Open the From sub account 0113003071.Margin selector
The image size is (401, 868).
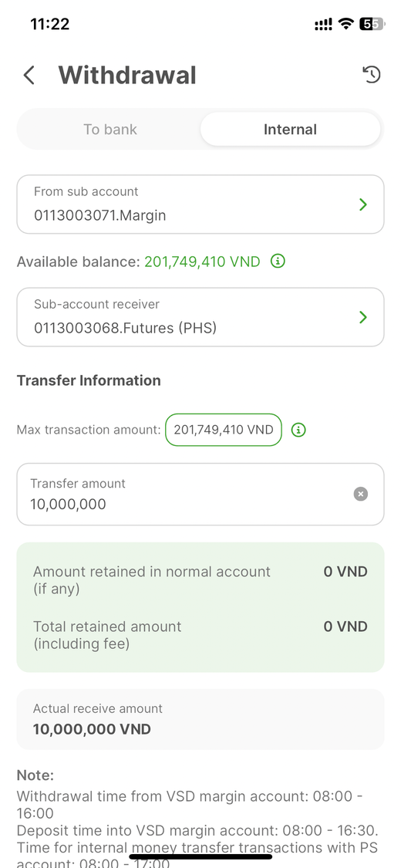pos(200,204)
